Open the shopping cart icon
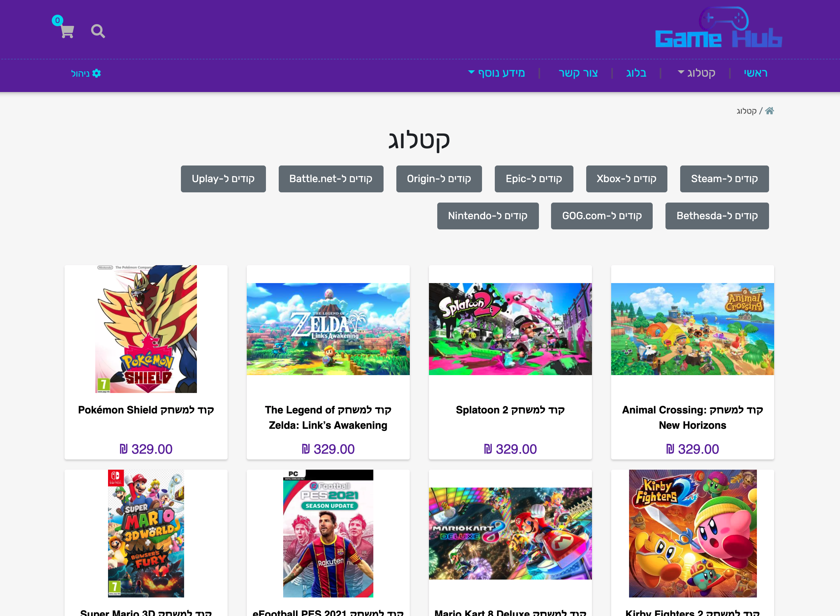Viewport: 840px width, 616px height. 66,31
